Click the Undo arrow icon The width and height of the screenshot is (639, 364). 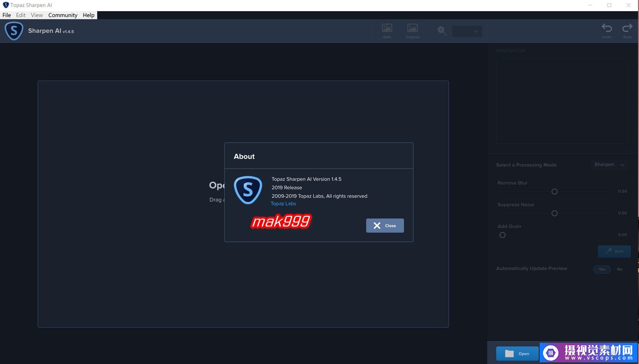[x=607, y=28]
